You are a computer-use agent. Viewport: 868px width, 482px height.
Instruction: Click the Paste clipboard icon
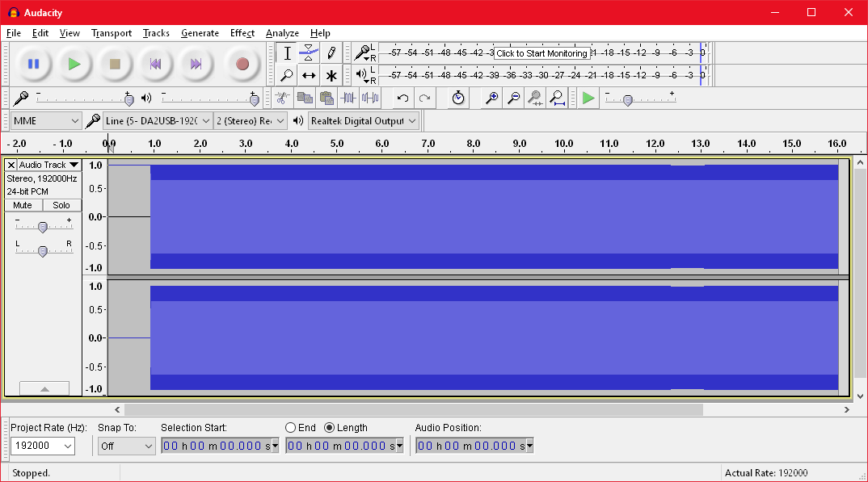pyautogui.click(x=327, y=98)
